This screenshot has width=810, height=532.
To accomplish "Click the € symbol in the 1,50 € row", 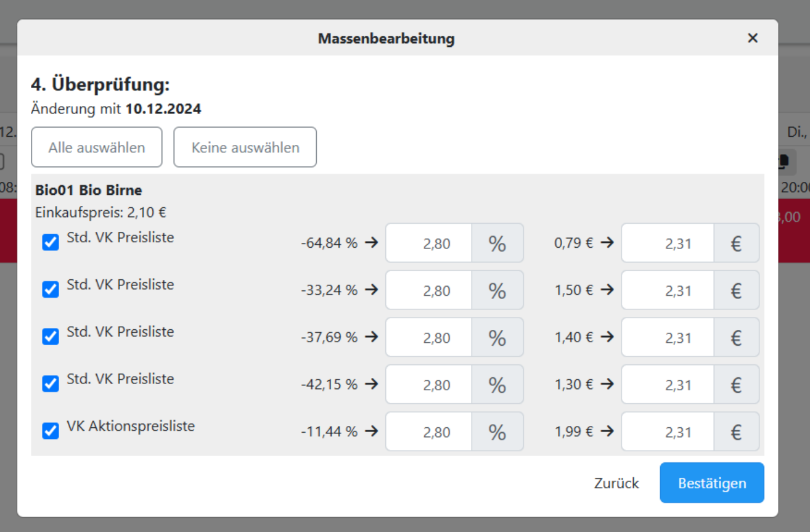I will pos(736,290).
